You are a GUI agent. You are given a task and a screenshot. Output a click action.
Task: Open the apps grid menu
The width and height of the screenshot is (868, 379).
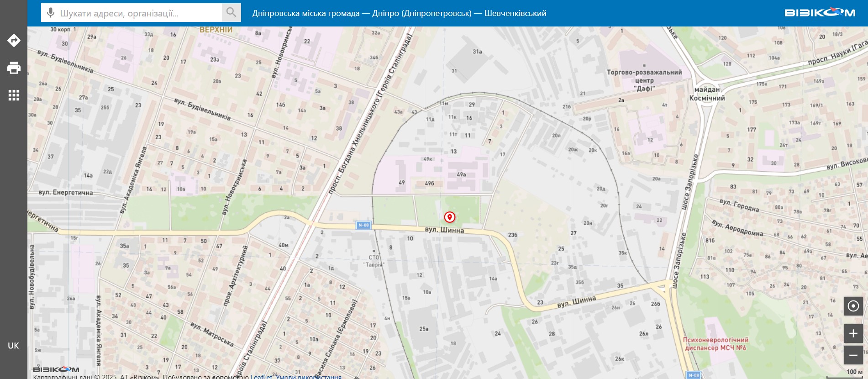click(14, 95)
